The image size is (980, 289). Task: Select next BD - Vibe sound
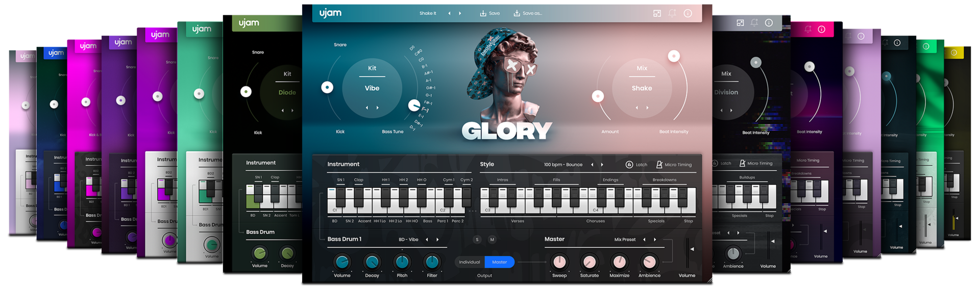pos(437,240)
